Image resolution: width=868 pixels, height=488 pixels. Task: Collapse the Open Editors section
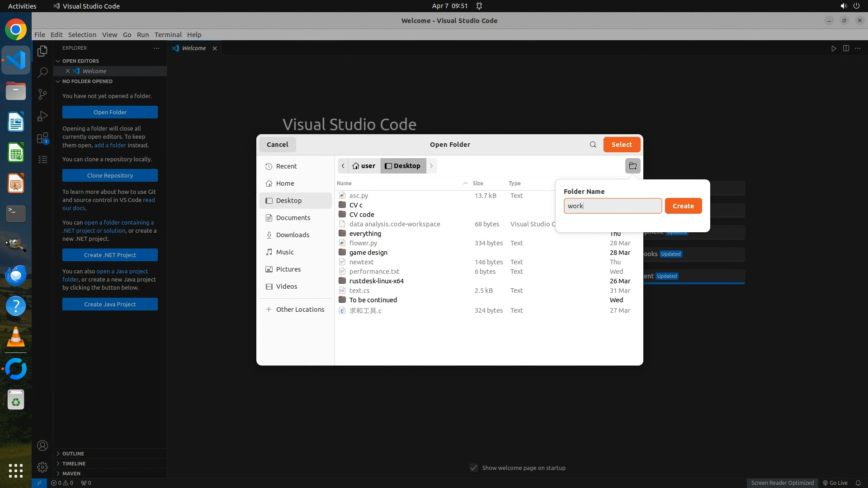[x=80, y=61]
